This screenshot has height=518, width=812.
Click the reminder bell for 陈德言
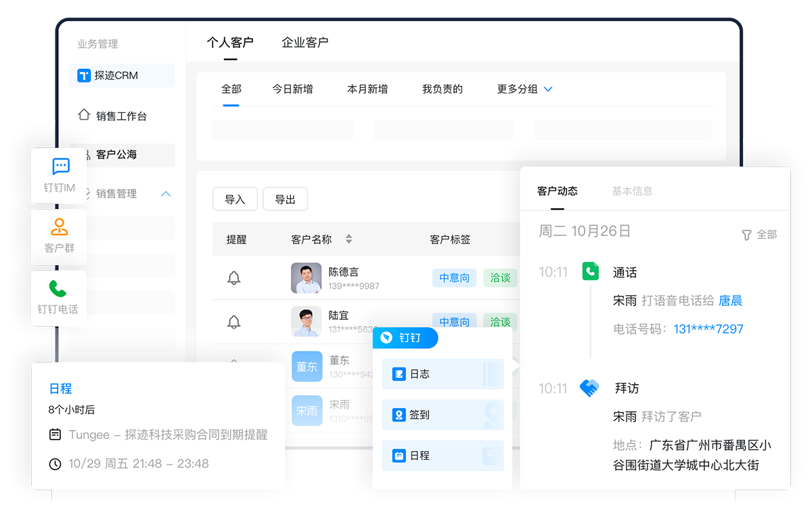234,278
